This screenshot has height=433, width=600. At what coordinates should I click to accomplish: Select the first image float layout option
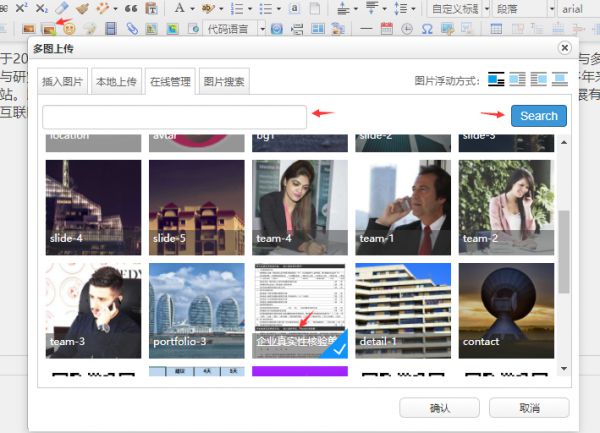coord(496,80)
